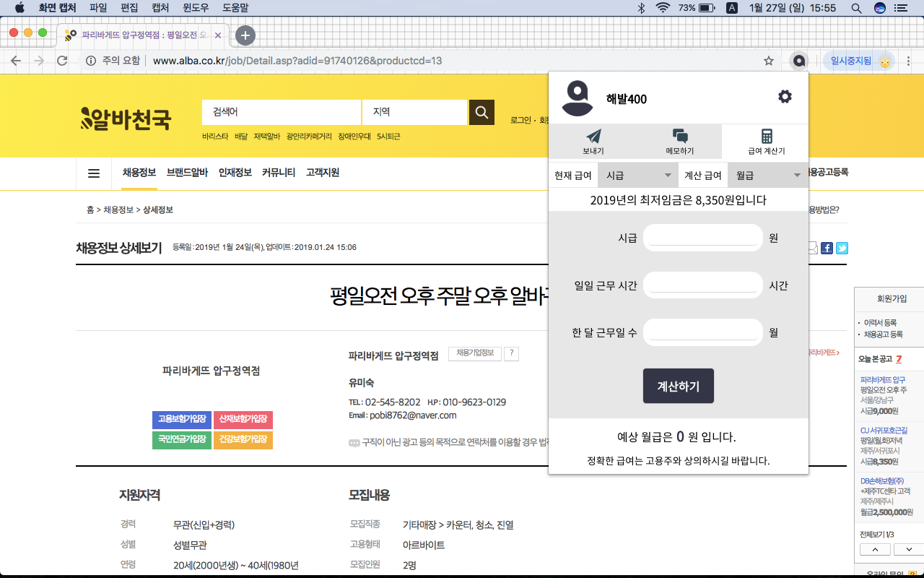Click the 장애인우대 keyword link
This screenshot has height=578, width=924.
pyautogui.click(x=354, y=137)
